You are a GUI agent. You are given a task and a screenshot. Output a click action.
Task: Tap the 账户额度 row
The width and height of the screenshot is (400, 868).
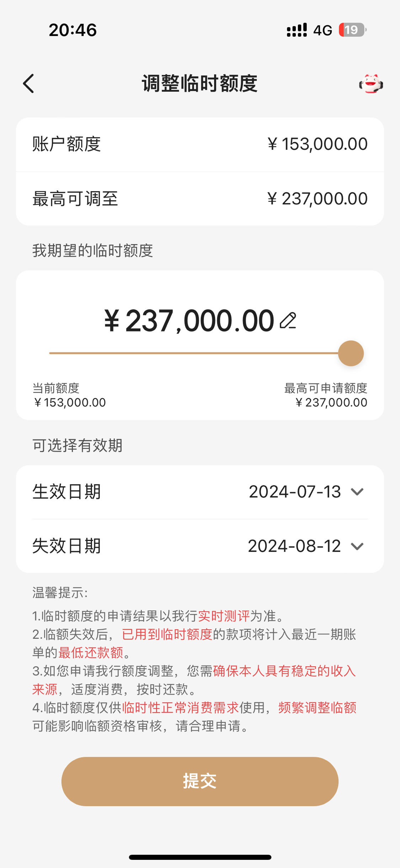[x=200, y=144]
